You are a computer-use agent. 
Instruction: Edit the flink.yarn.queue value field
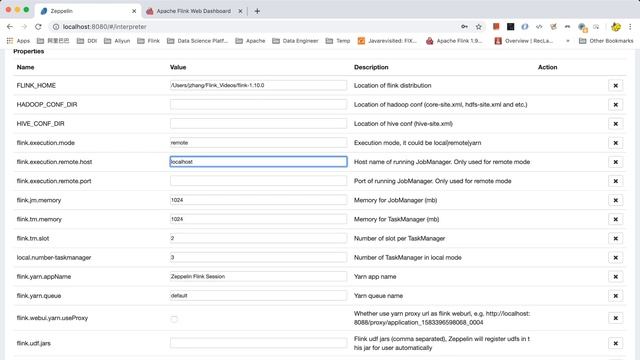258,296
